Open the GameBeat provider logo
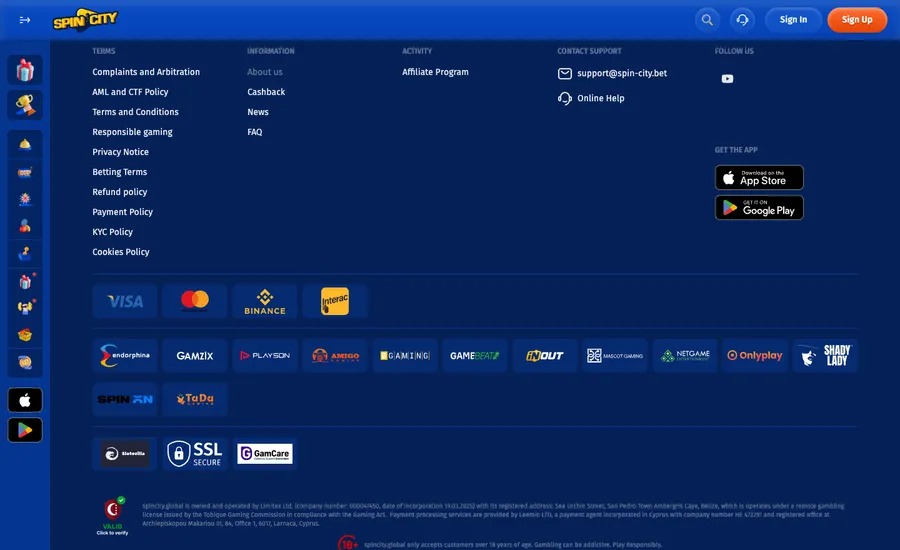The height and width of the screenshot is (550, 900). pyautogui.click(x=475, y=356)
